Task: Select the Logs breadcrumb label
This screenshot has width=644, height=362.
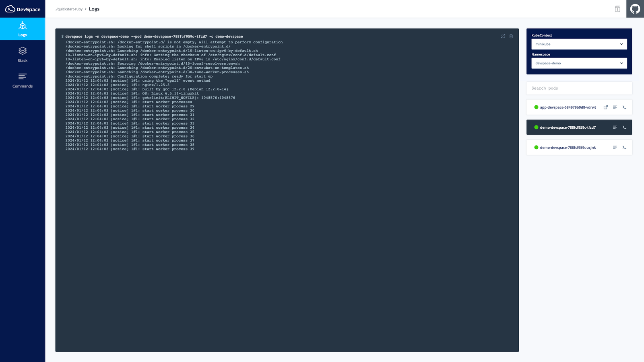Action: coord(94,8)
